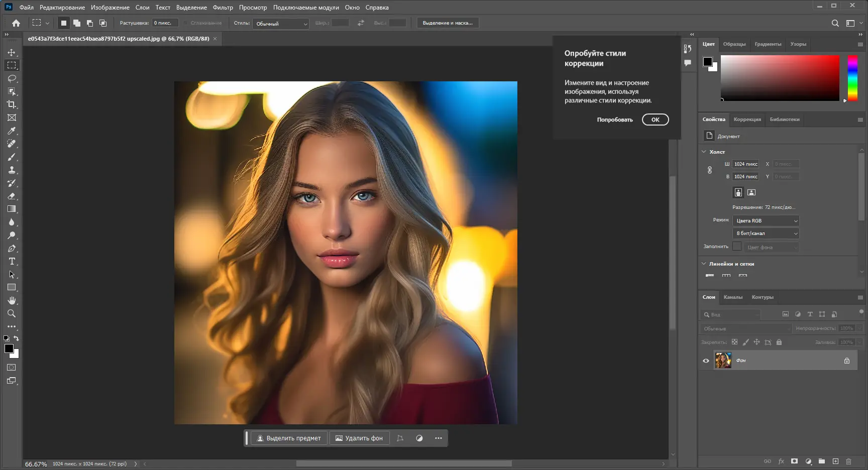Dismiss the correction styles tip with OK
The height and width of the screenshot is (470, 868).
pyautogui.click(x=655, y=120)
